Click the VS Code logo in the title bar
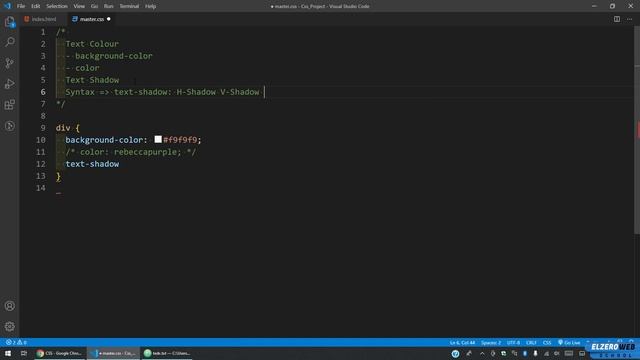The width and height of the screenshot is (640, 360). coord(7,6)
